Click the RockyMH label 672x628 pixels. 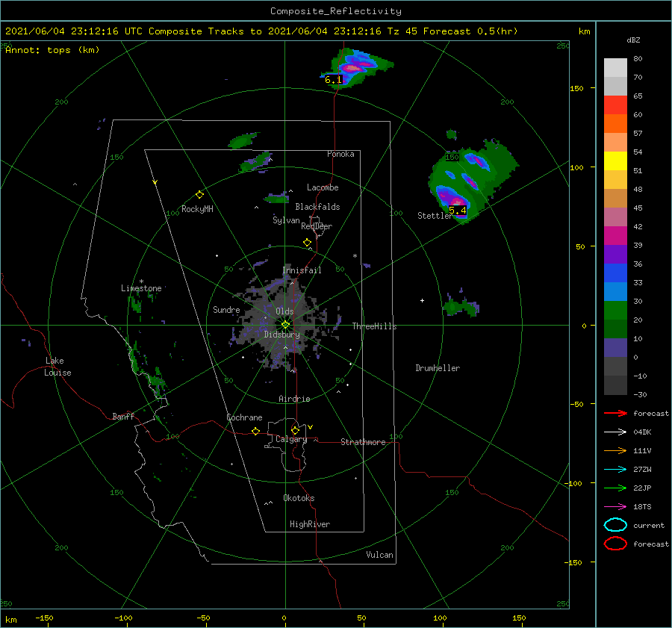tap(197, 209)
